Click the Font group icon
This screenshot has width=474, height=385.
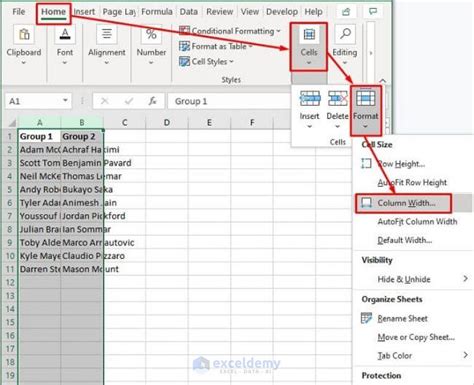tap(65, 35)
